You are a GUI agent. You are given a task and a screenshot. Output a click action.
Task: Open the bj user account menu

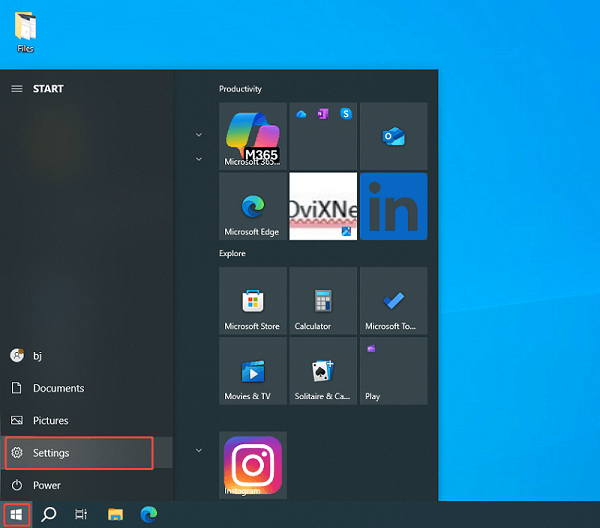point(86,355)
